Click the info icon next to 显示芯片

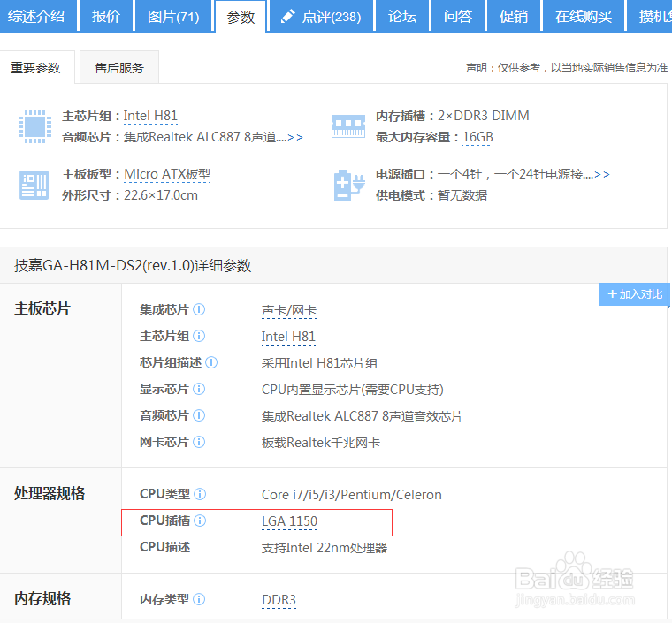point(199,389)
